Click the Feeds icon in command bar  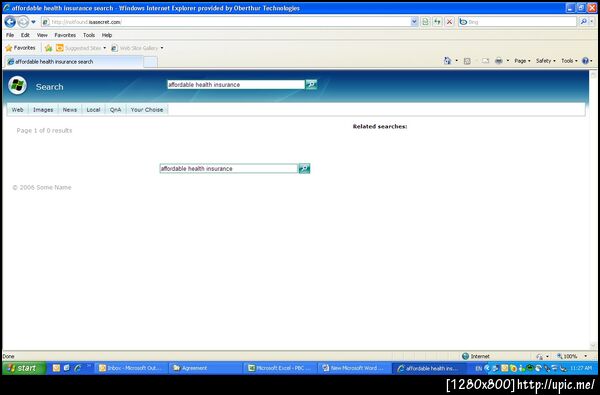(x=467, y=61)
